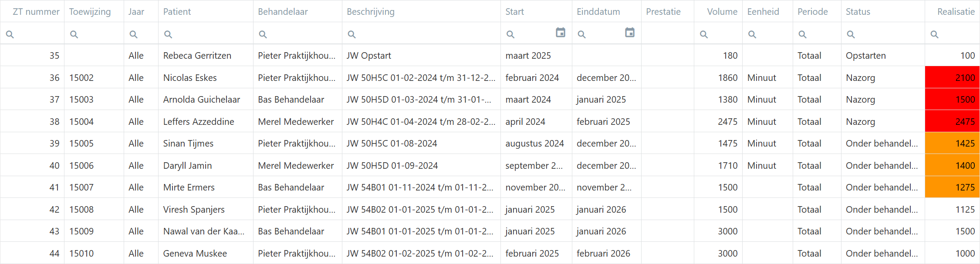Click the Einddatum column header

[598, 12]
